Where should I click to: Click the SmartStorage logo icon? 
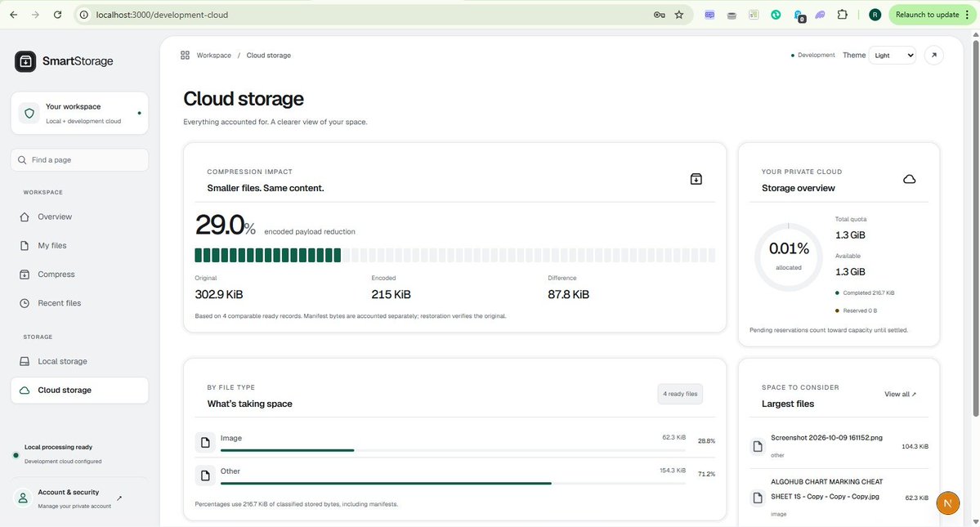point(25,61)
